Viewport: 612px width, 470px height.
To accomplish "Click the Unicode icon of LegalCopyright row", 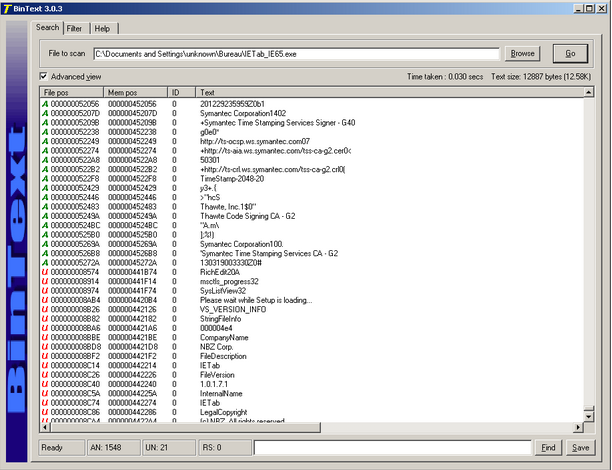I will 45,412.
